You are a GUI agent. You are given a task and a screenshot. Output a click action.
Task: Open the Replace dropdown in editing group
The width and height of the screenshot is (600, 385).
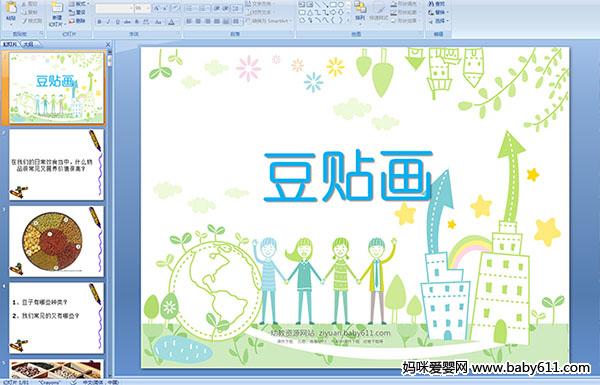437,12
